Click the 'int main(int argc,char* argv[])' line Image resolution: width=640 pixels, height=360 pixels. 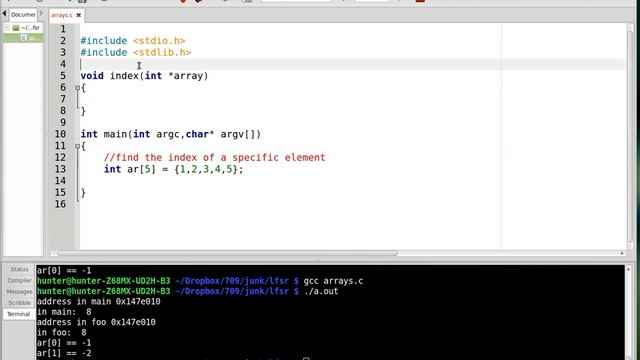point(170,134)
